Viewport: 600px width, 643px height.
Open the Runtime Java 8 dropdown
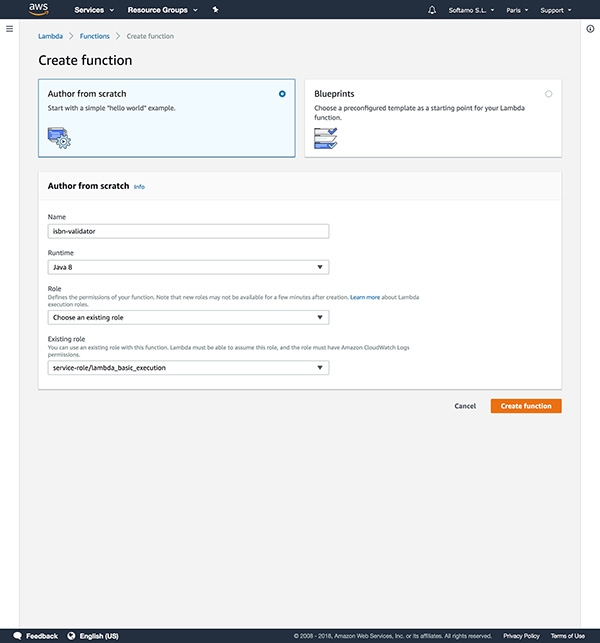click(188, 267)
